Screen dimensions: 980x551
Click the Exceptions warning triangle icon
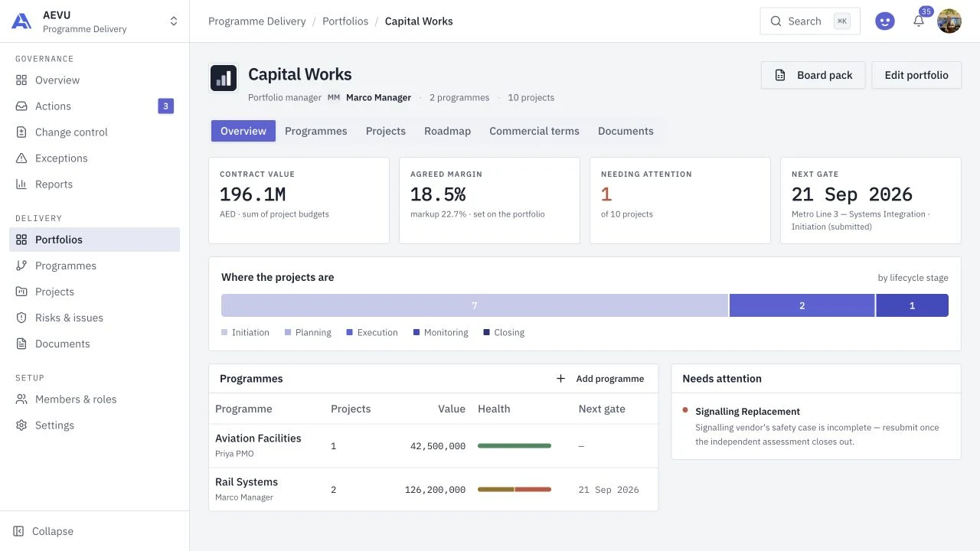[21, 158]
